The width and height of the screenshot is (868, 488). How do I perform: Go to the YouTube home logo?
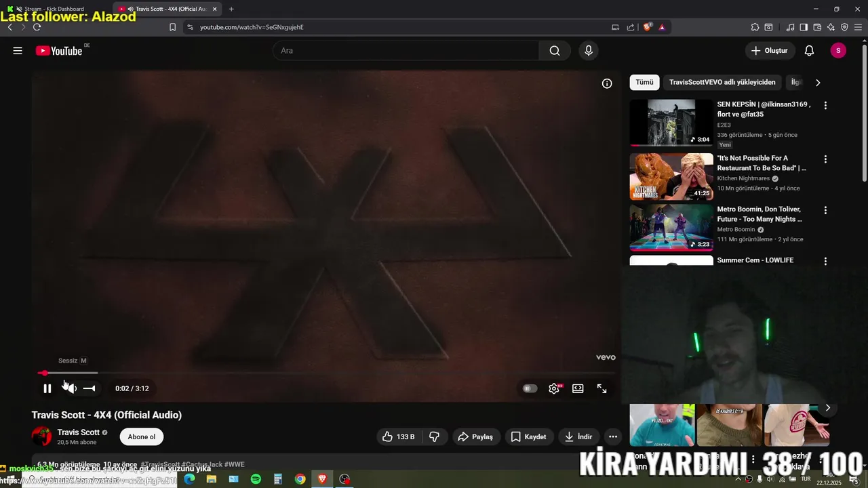pos(59,51)
